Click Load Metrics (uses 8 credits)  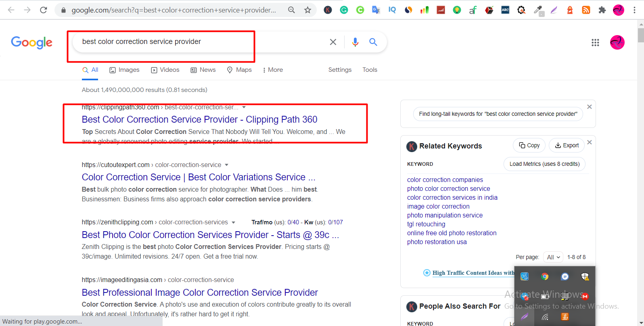pos(544,164)
